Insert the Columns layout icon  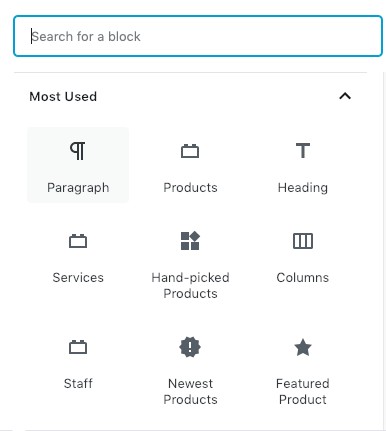[x=303, y=241]
